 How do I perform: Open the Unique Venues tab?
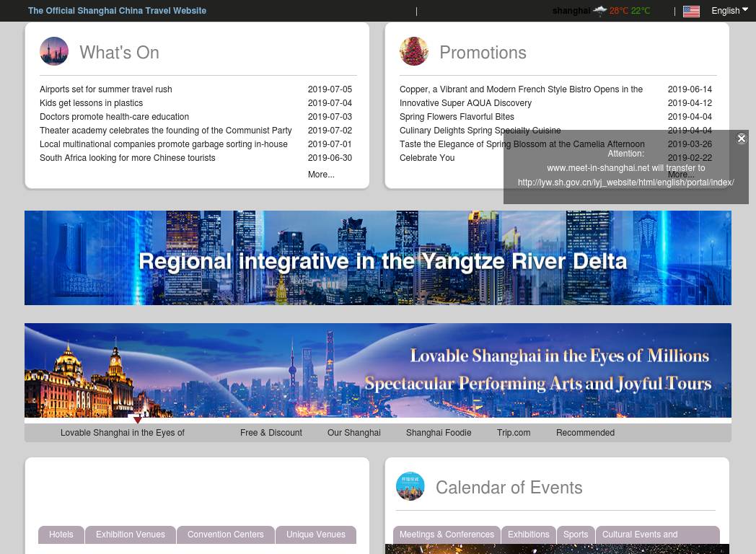click(x=315, y=535)
